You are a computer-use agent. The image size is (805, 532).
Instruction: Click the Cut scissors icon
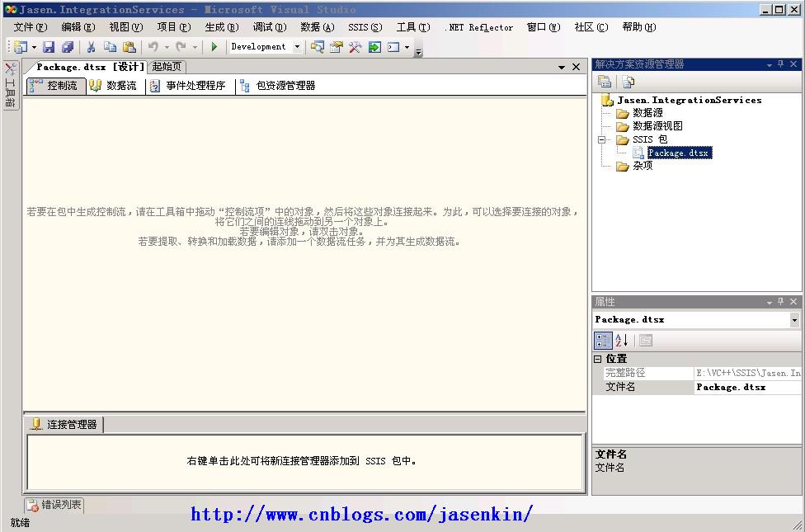[91, 47]
